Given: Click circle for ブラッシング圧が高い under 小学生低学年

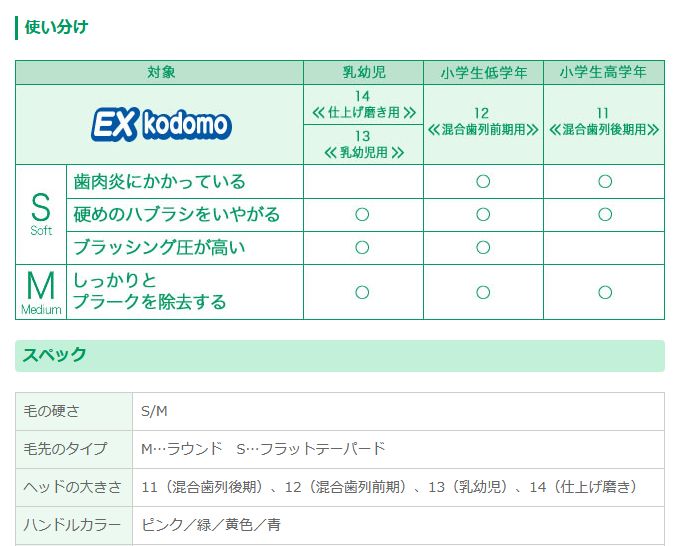Looking at the screenshot, I should [483, 247].
